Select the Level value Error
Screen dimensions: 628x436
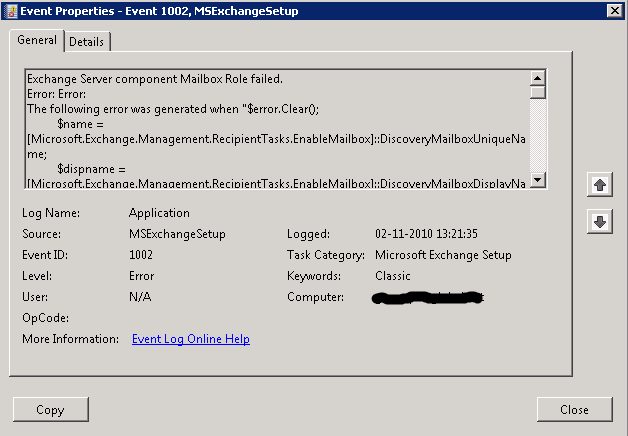tap(141, 276)
